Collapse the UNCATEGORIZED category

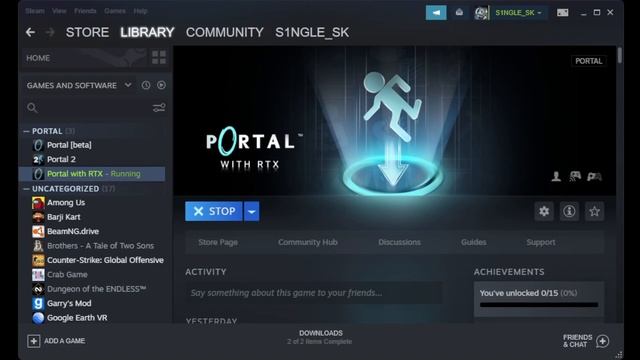point(27,189)
